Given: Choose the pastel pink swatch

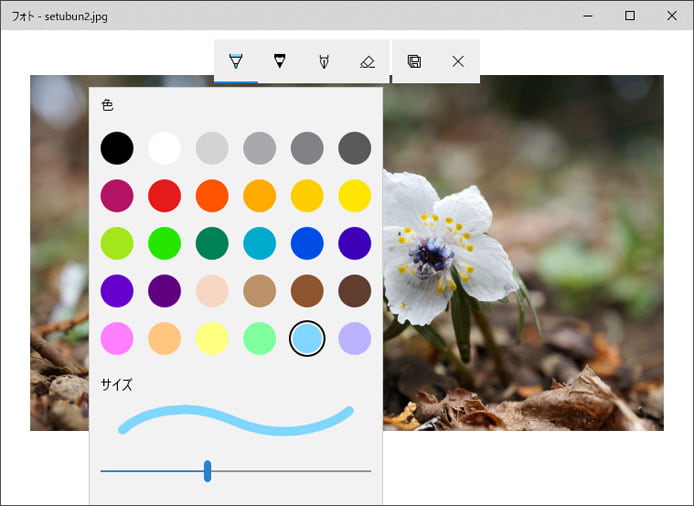Looking at the screenshot, I should tap(117, 339).
